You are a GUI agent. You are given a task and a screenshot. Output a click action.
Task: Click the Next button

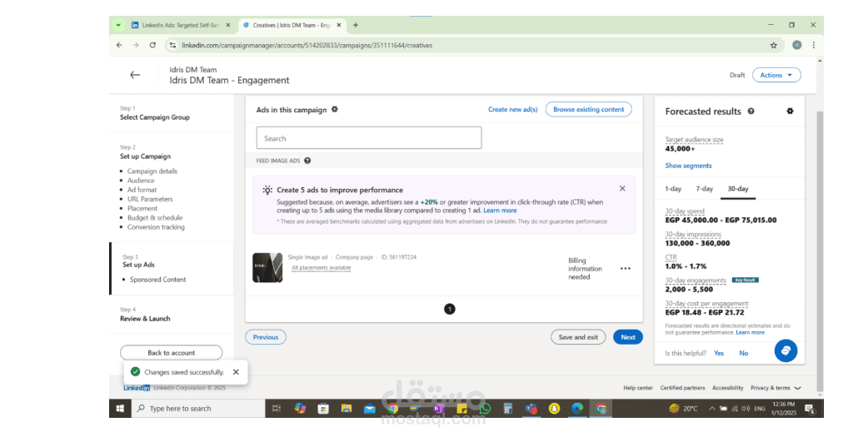point(628,337)
